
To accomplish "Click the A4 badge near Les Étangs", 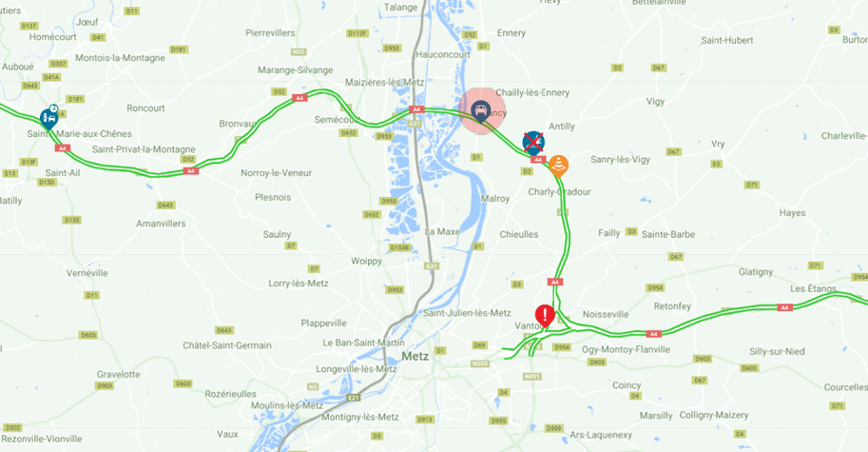I will coord(783,307).
